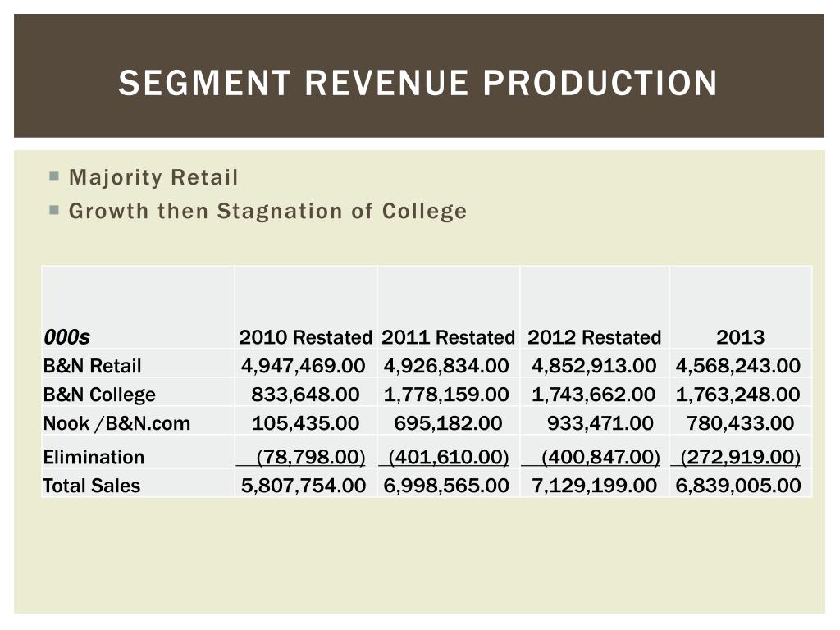Screen dimensions: 840x630
Task: Click the Total Sales value 5,807,754.00
Action: [x=304, y=486]
